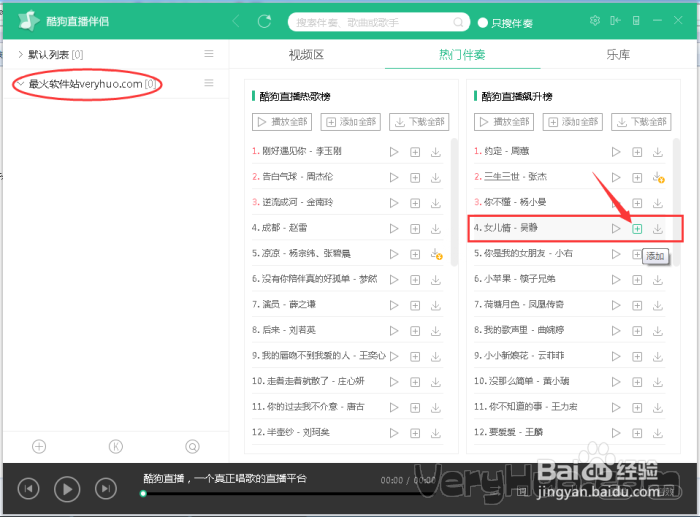
Task: Toggle 只搜伴奏 radio option
Action: point(483,23)
